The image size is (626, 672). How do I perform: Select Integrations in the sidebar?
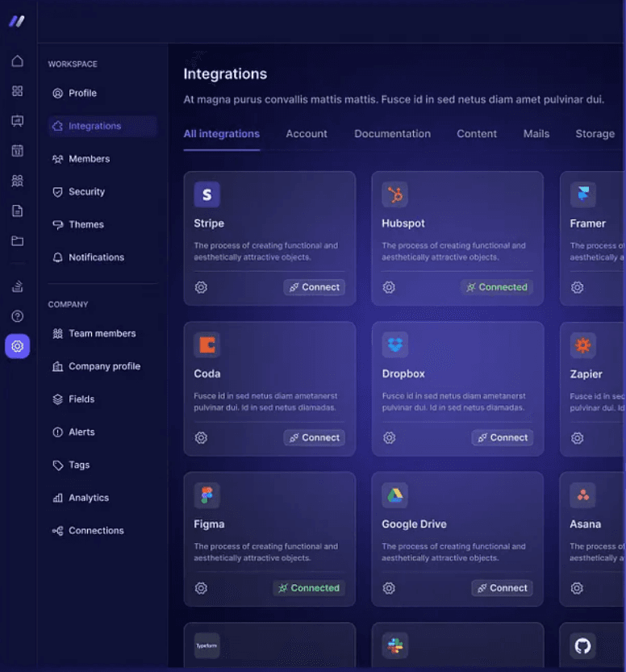point(102,126)
